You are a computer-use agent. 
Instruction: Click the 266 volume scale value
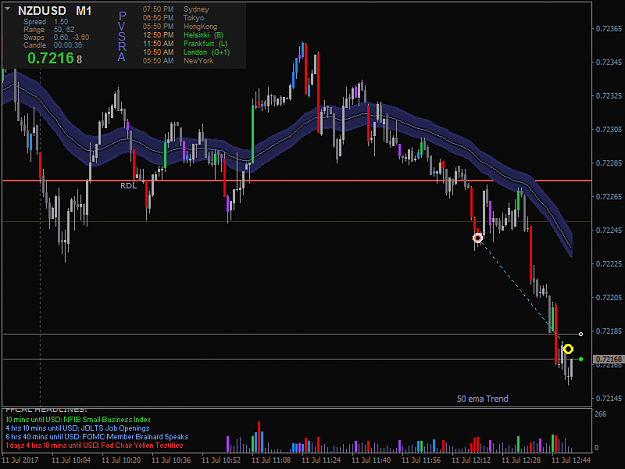click(600, 414)
